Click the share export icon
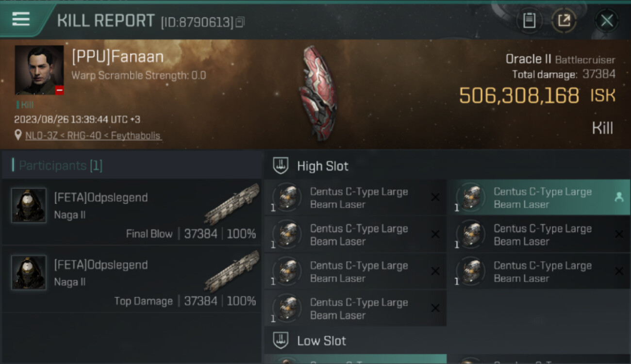This screenshot has height=364, width=631. point(564,21)
